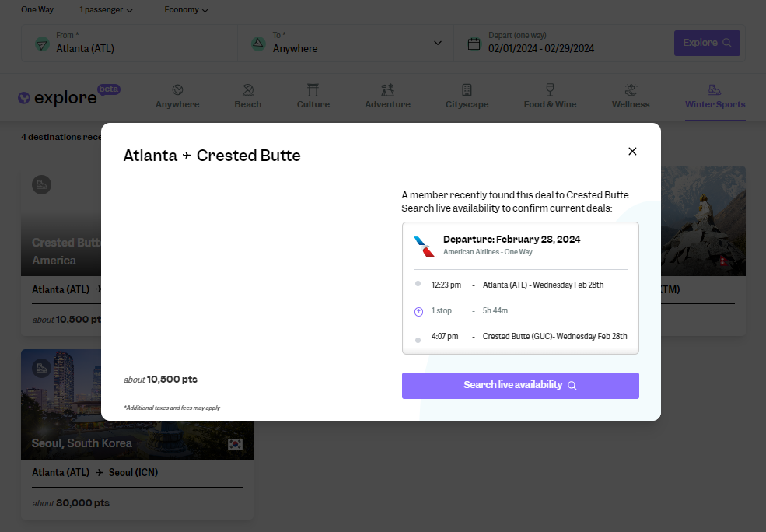Click the explore beta logo

coord(61,96)
